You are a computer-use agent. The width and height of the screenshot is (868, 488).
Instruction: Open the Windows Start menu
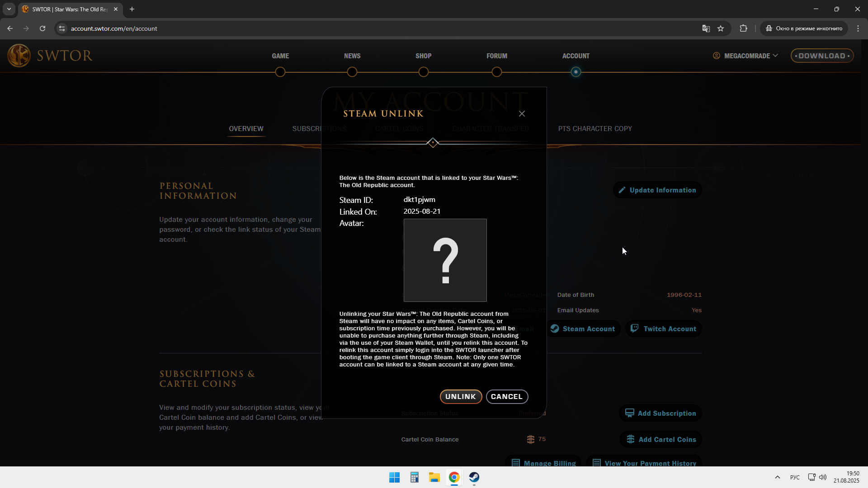(x=394, y=477)
